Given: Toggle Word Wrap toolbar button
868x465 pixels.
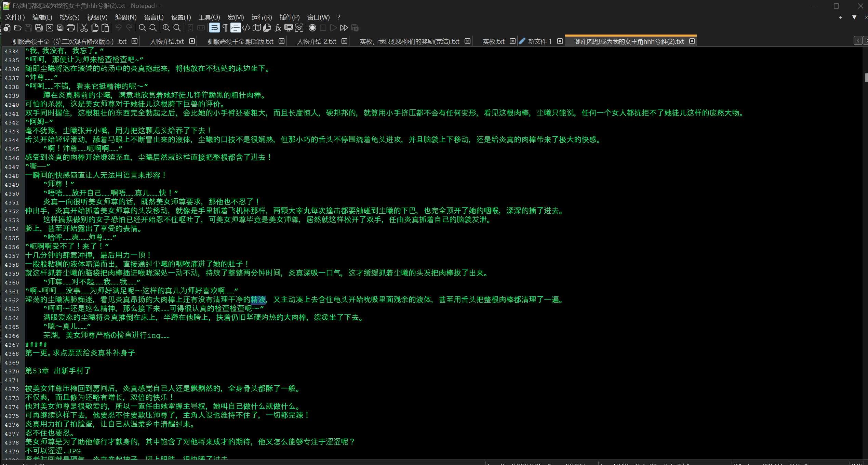Looking at the screenshot, I should point(214,28).
